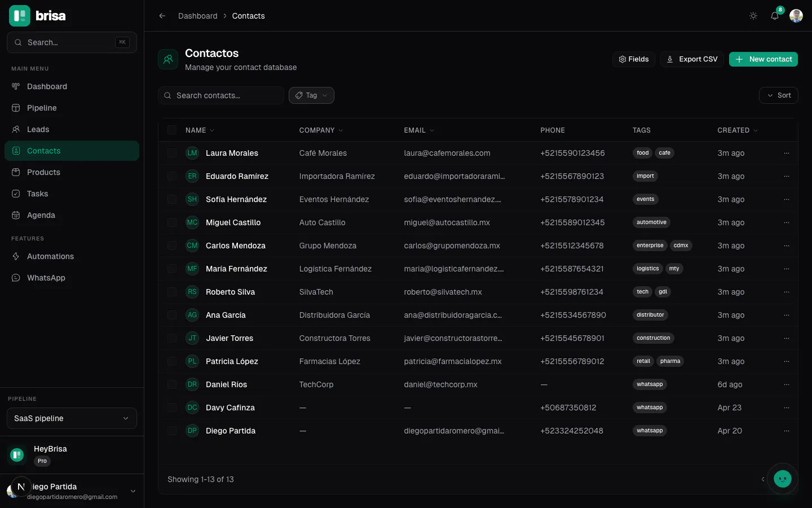This screenshot has width=812, height=508.
Task: Open Automations in the sidebar
Action: click(72, 256)
